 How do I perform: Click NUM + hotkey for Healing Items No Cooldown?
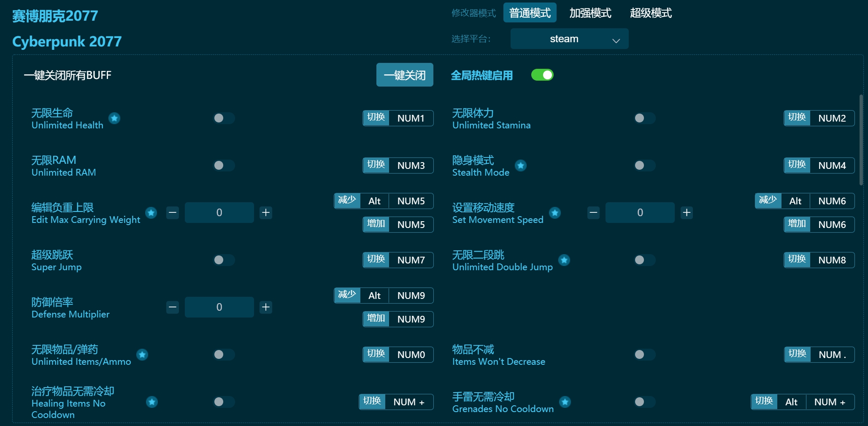coord(396,402)
